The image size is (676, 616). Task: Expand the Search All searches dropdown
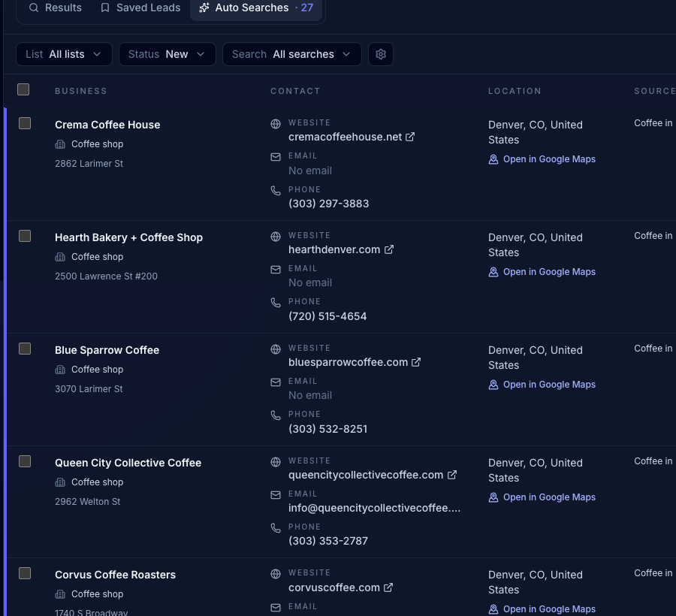pos(292,53)
